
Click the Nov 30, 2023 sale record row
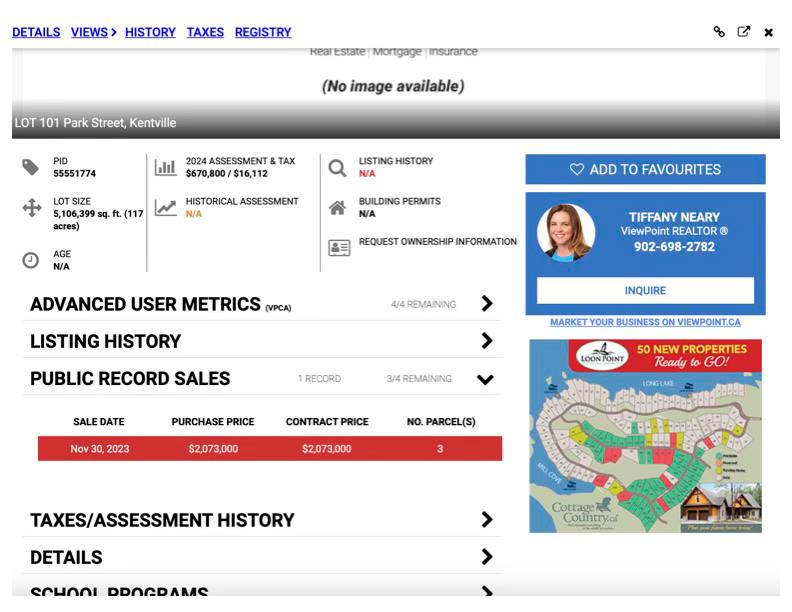click(270, 448)
